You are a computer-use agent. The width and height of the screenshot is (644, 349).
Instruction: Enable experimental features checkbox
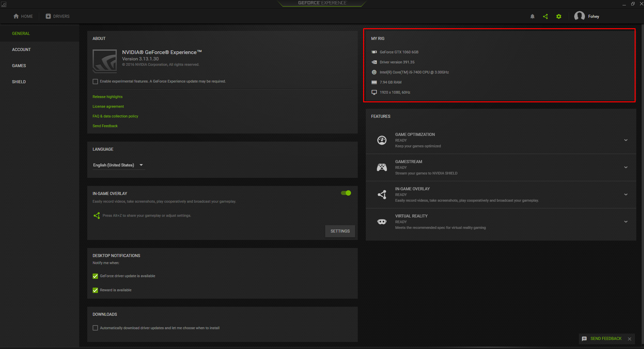95,82
